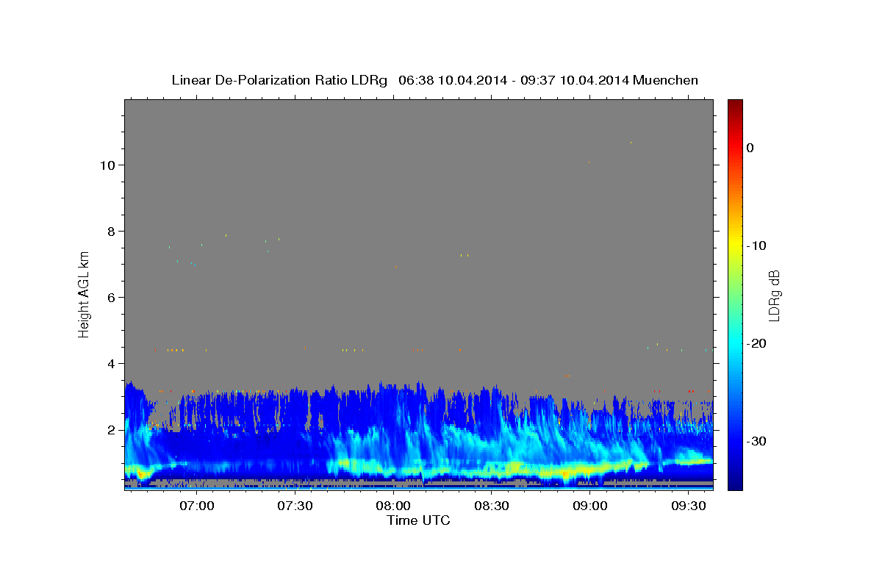
Task: Click the colorbar value -20
Action: point(757,343)
